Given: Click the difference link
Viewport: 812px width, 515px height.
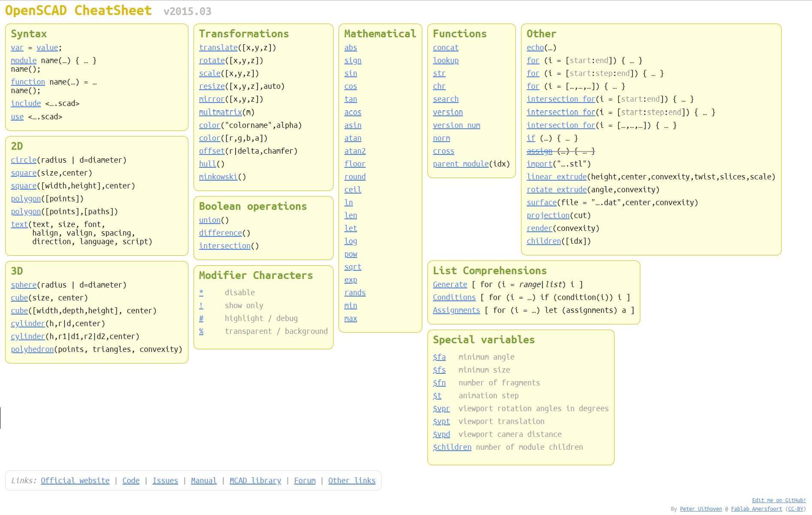Looking at the screenshot, I should coord(220,233).
